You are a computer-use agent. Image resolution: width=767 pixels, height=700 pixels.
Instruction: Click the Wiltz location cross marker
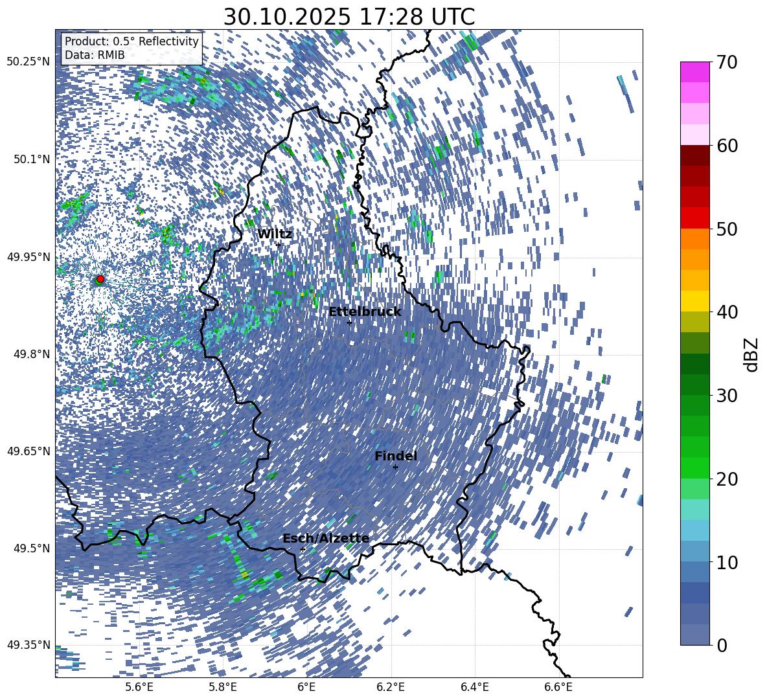(x=279, y=245)
